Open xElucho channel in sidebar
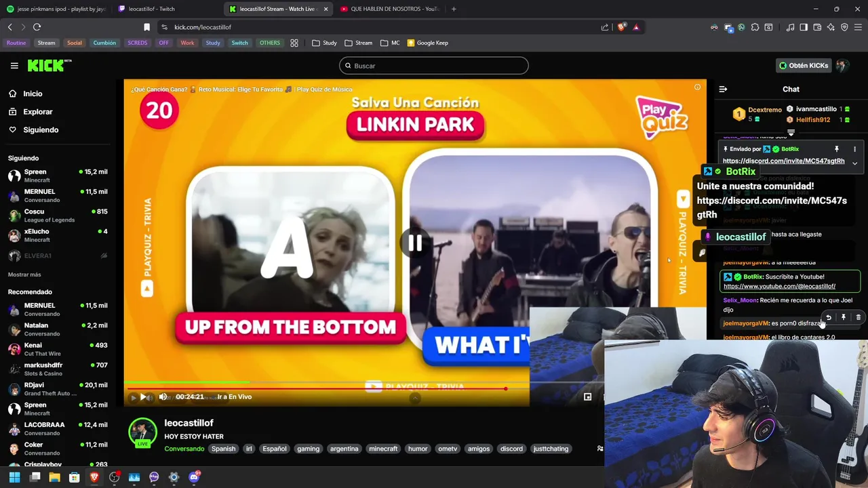Image resolution: width=868 pixels, height=488 pixels. coord(58,235)
